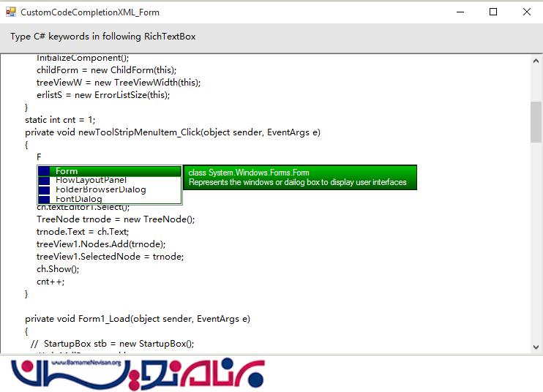Place cursor after the typed letter F

point(42,157)
